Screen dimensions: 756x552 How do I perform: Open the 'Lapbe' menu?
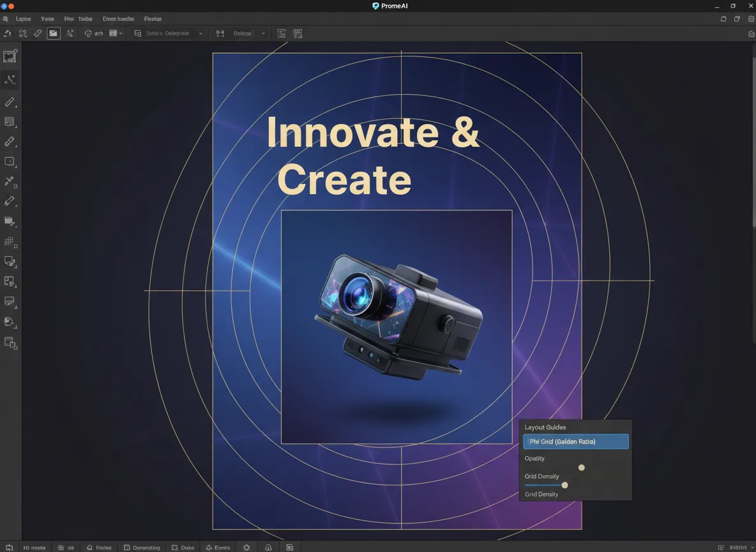click(x=24, y=19)
